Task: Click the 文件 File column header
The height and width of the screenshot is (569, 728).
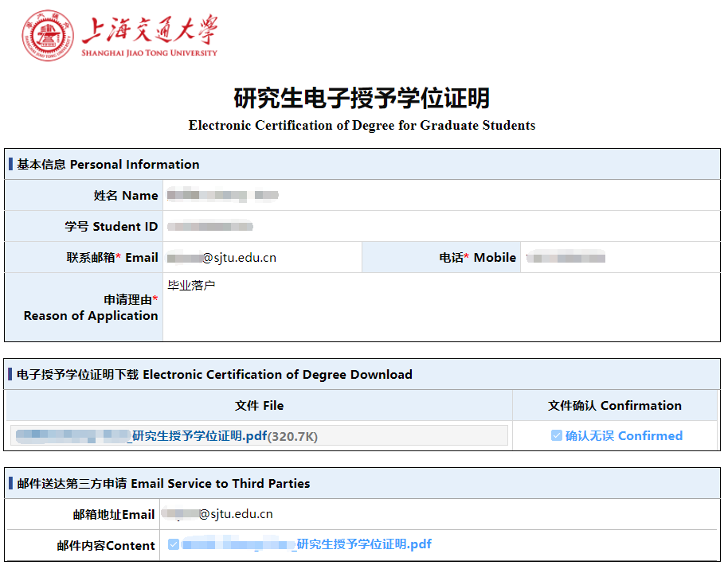Action: [x=259, y=405]
